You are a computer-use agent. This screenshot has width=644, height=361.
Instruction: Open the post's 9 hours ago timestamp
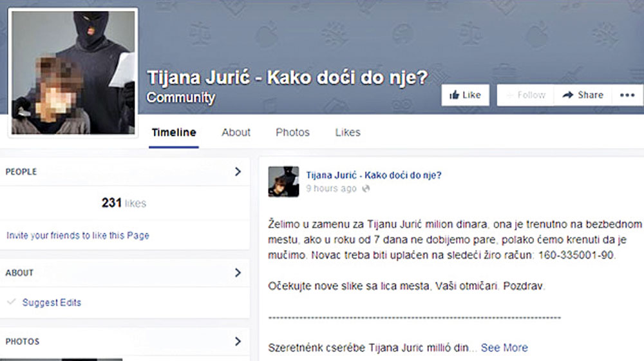tap(331, 188)
